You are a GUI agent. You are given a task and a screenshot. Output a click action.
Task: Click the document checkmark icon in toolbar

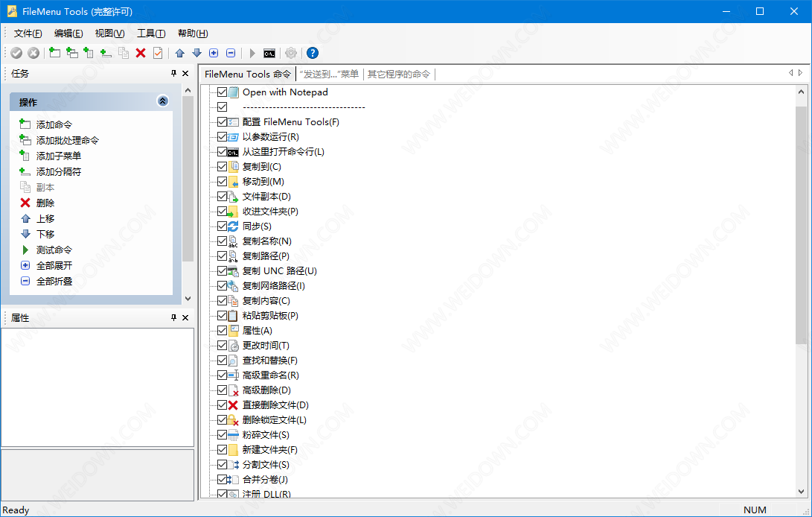158,53
